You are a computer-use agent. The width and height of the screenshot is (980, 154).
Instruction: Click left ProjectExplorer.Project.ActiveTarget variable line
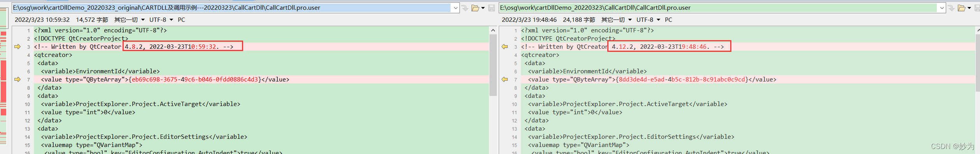[x=140, y=104]
